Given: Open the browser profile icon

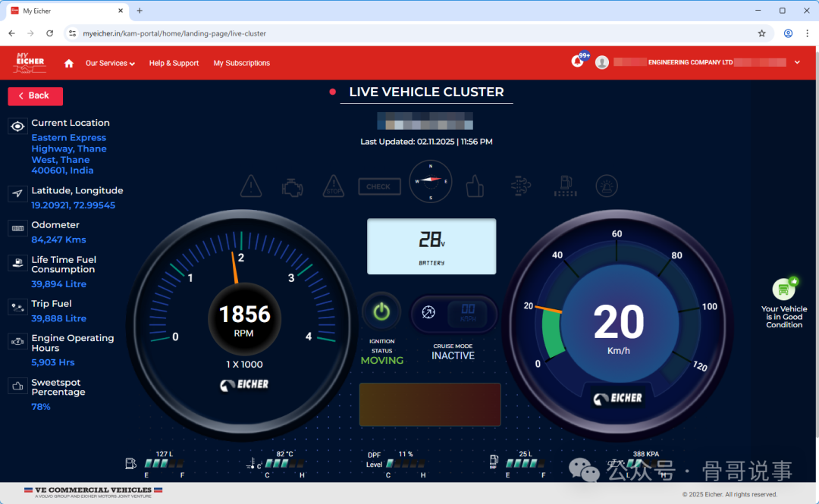Looking at the screenshot, I should pyautogui.click(x=788, y=33).
